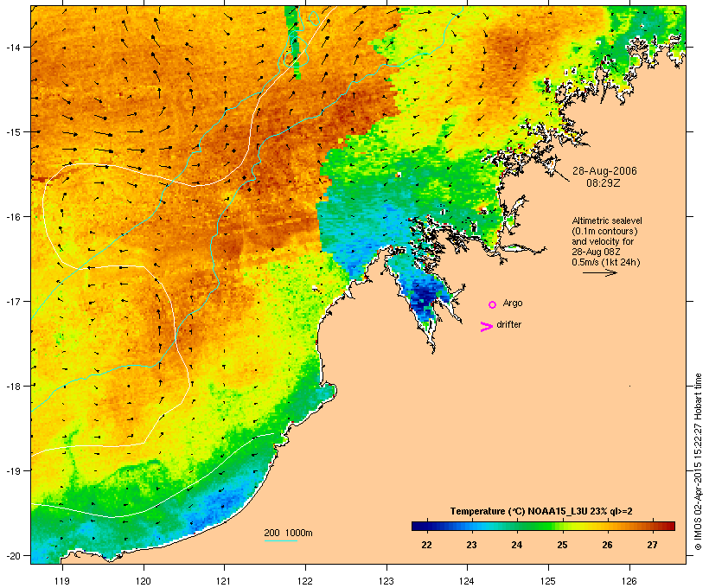709x588 pixels.
Task: Click the '200 1000m' depth label
Action: tap(288, 533)
